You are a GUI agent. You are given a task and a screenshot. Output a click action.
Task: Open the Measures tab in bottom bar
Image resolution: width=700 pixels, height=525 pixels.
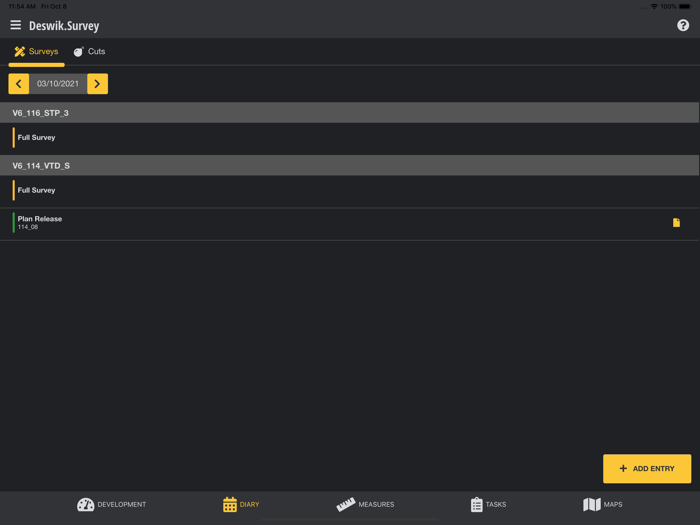pyautogui.click(x=365, y=505)
